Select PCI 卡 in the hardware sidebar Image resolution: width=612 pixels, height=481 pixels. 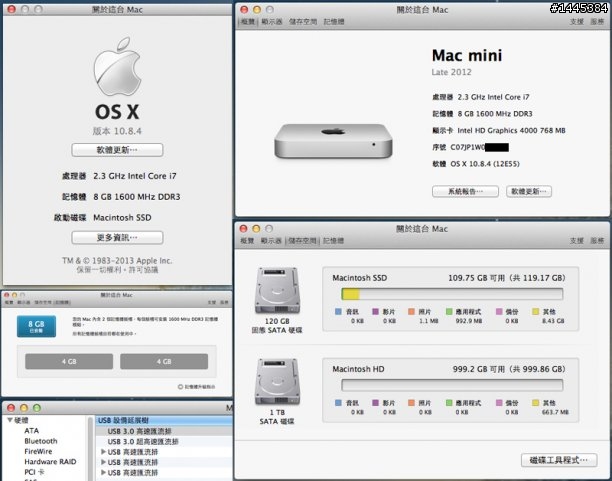click(x=34, y=472)
